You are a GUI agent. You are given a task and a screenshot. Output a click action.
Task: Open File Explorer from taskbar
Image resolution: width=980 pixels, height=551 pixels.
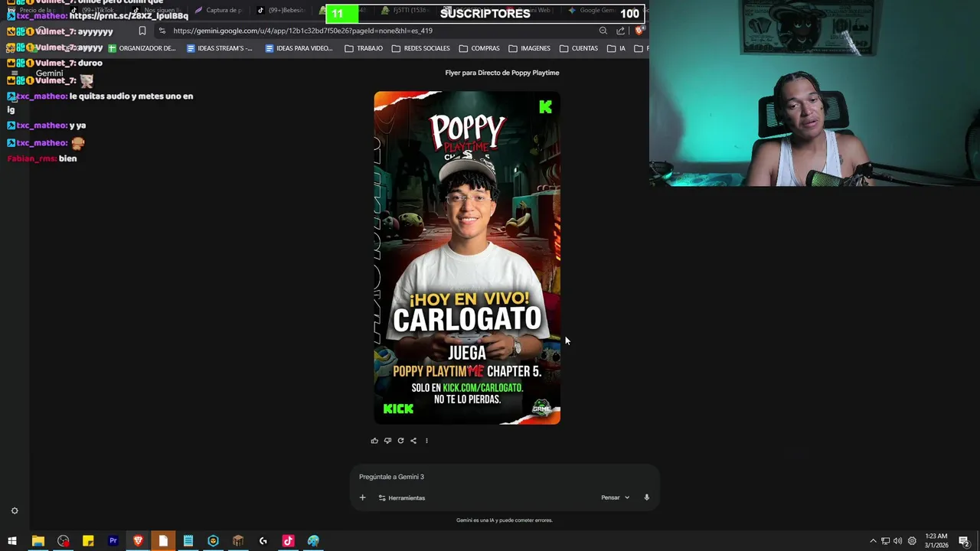pyautogui.click(x=38, y=541)
